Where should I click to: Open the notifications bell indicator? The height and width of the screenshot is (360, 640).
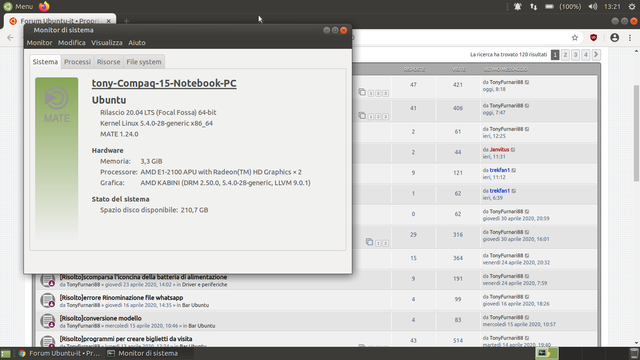pyautogui.click(x=518, y=7)
